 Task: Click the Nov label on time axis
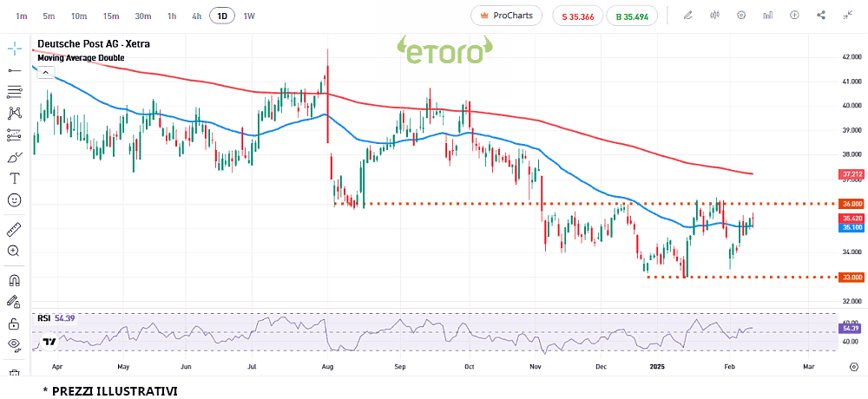click(x=536, y=366)
